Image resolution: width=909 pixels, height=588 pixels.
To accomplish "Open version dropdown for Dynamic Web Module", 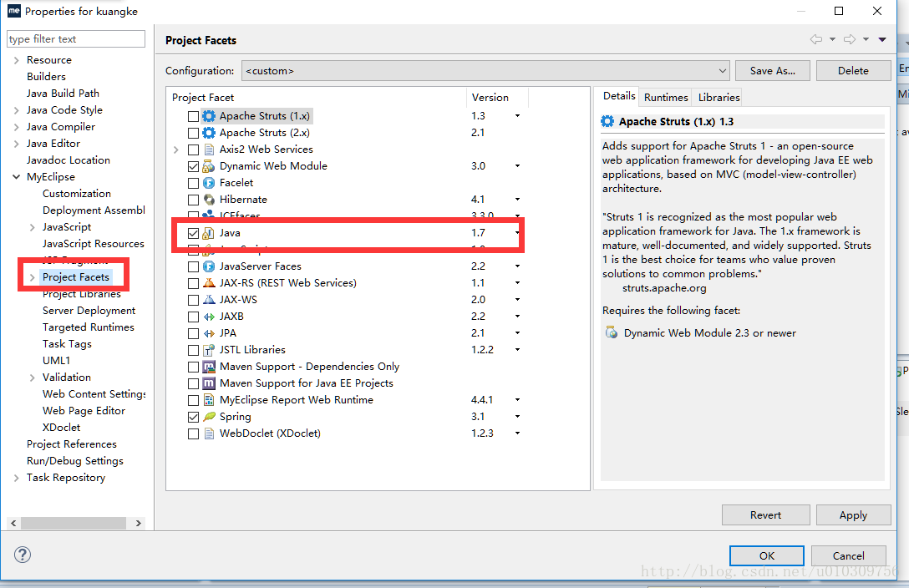I will [x=517, y=166].
